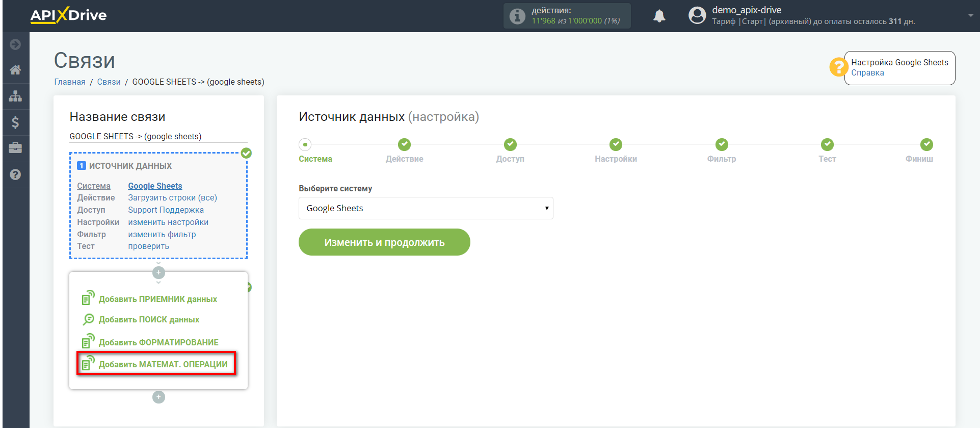Click the green check on source block
Viewport: 980px width, 428px height.
coord(246,153)
